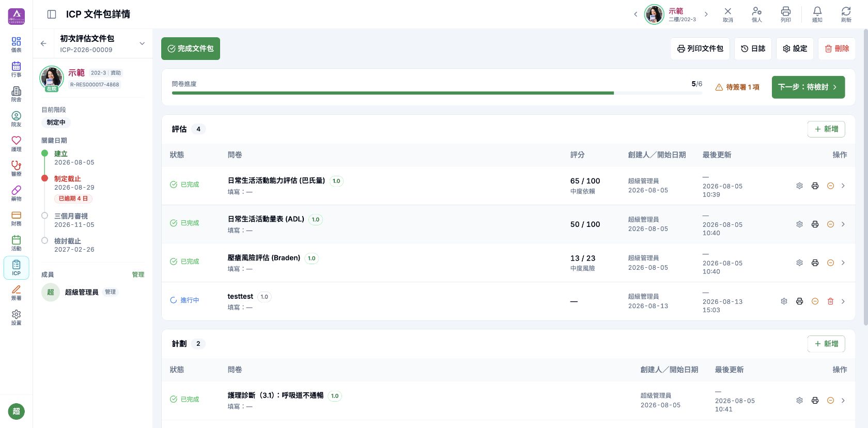Click 新增 in the 評估 section
The height and width of the screenshot is (428, 868).
click(826, 129)
